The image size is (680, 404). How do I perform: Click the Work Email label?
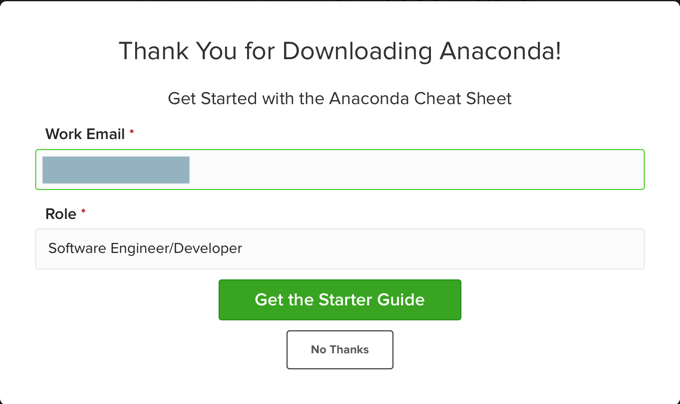coord(85,134)
